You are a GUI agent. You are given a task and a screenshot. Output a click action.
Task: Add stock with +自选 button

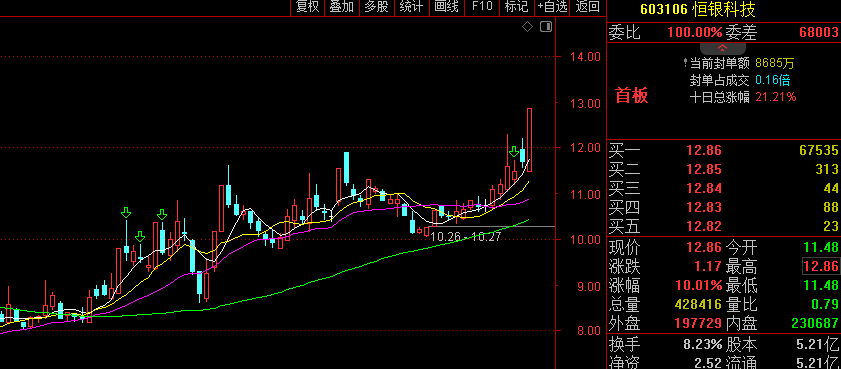pyautogui.click(x=552, y=7)
